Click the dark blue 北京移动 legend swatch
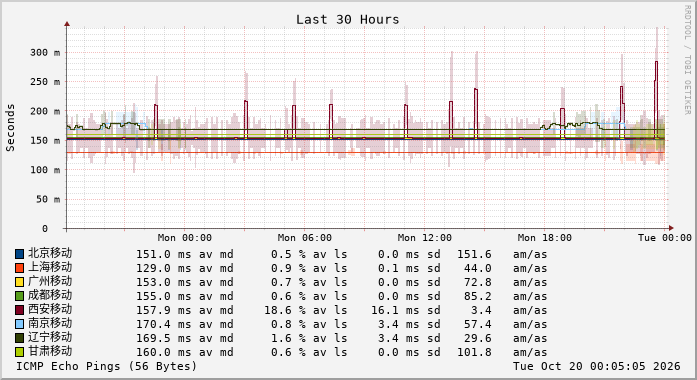The height and width of the screenshot is (380, 697). click(20, 254)
